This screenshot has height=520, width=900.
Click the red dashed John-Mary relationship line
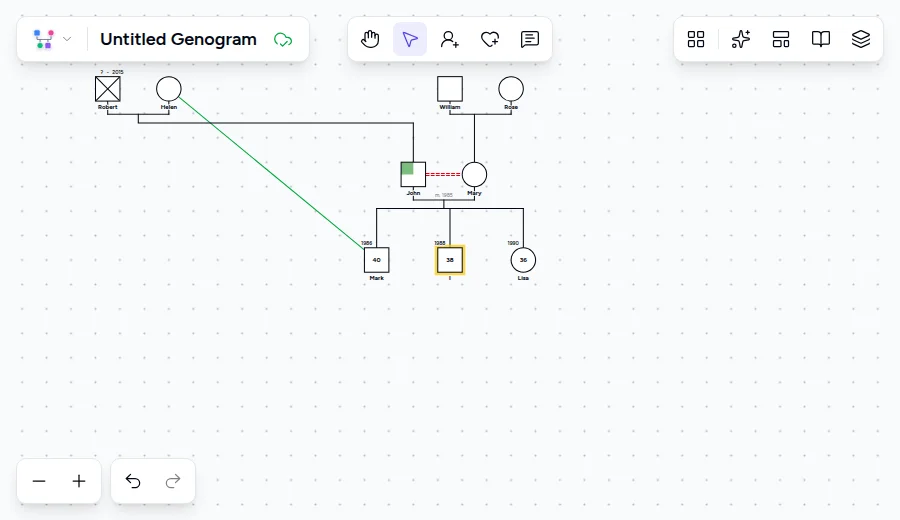point(444,174)
